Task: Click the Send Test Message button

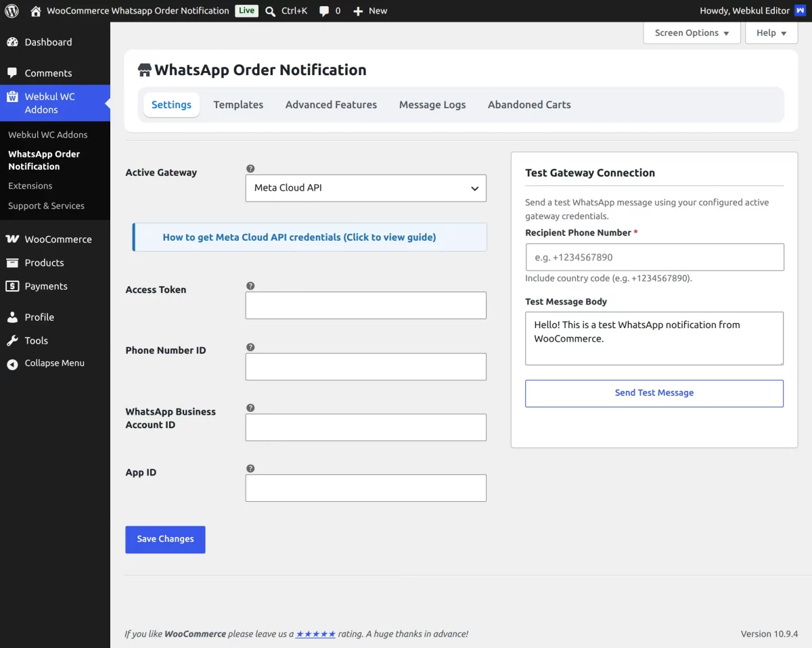Action: click(x=654, y=394)
